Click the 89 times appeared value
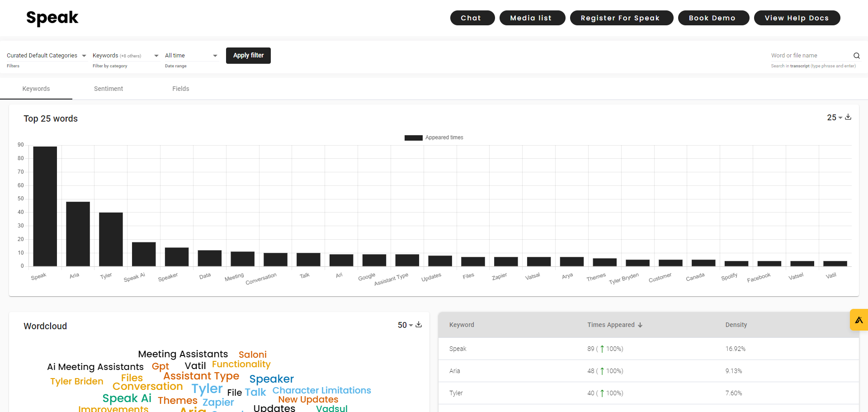Screen dimensions: 868x412 (x=605, y=349)
